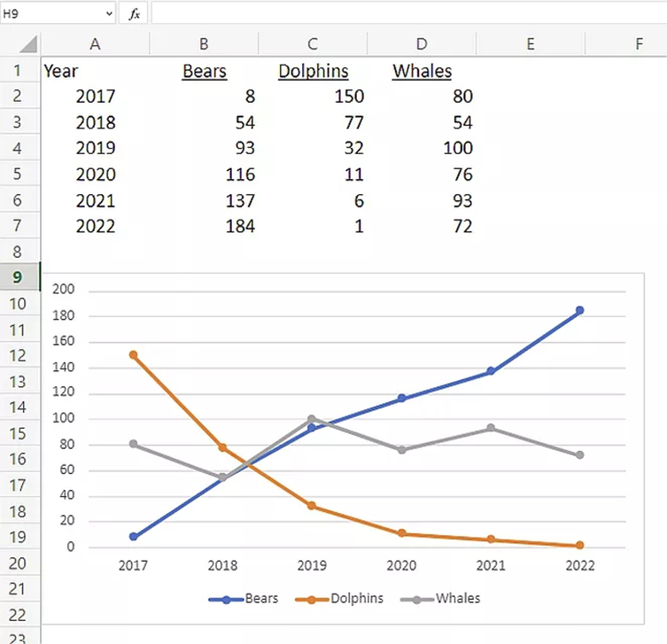Select column C header

[x=313, y=43]
